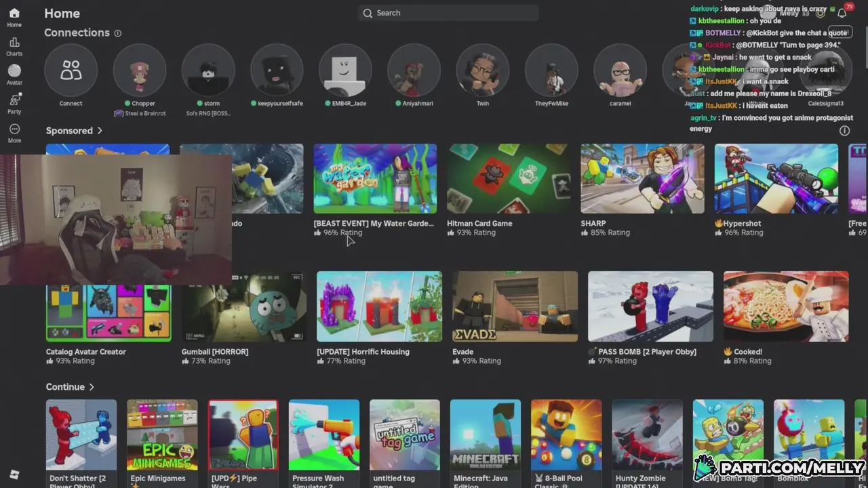Open Horrific Housing game thumbnail

[379, 306]
